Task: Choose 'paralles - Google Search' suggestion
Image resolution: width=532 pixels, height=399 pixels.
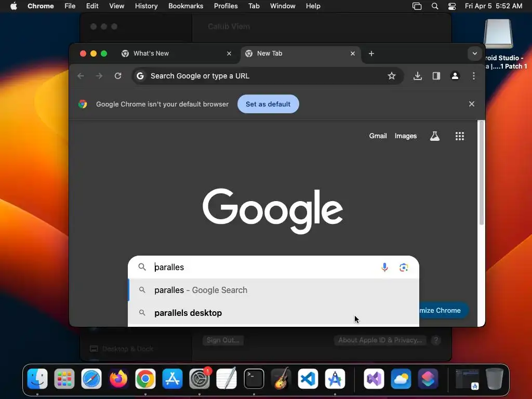Action: 273,290
